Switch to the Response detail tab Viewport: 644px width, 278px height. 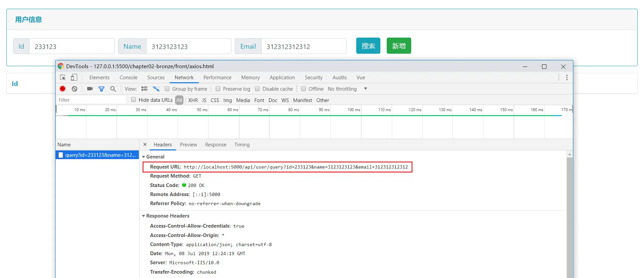pyautogui.click(x=216, y=145)
